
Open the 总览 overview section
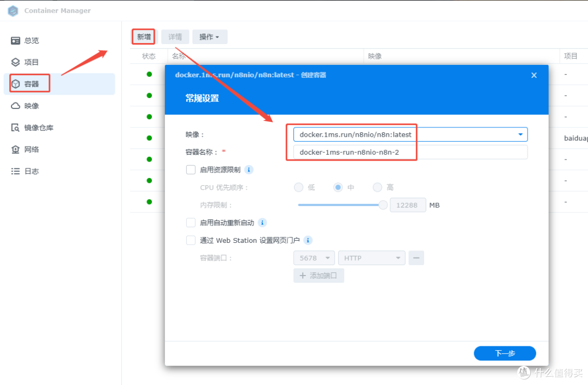click(59, 40)
